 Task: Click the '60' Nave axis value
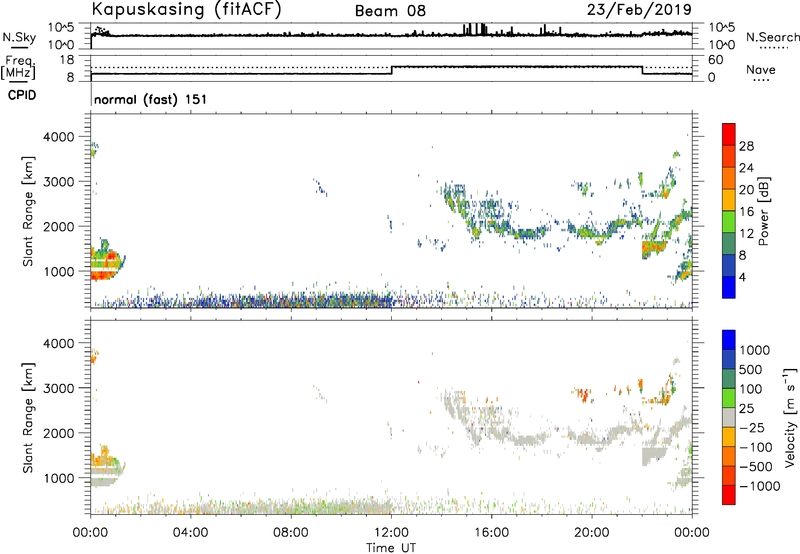[716, 60]
